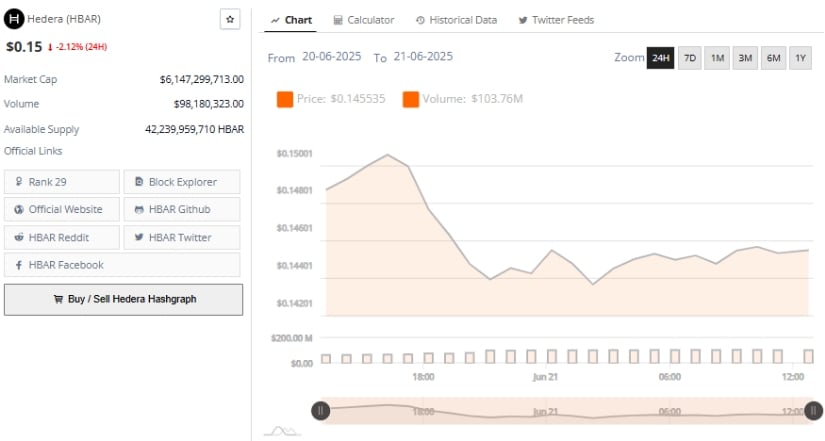The height and width of the screenshot is (441, 825).
Task: Open the HBAR Twitter page
Action: (181, 237)
